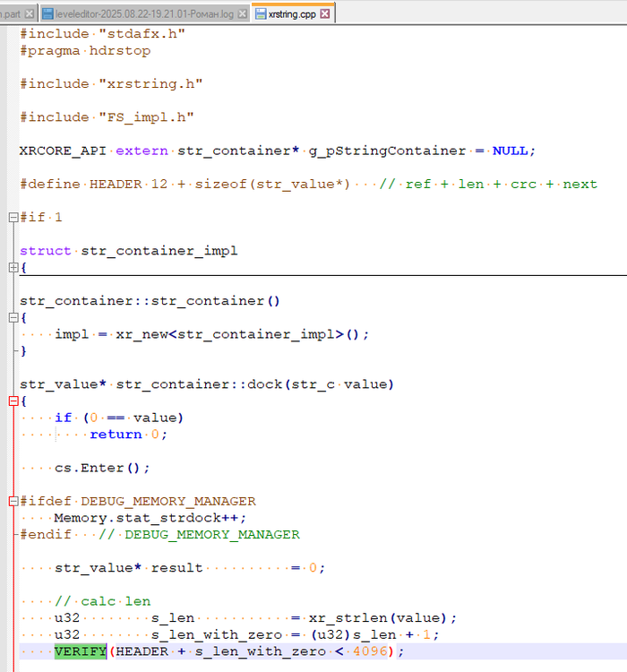Click 'str_value* result' declaration
Viewport: 627px width, 672px height.
click(x=129, y=568)
